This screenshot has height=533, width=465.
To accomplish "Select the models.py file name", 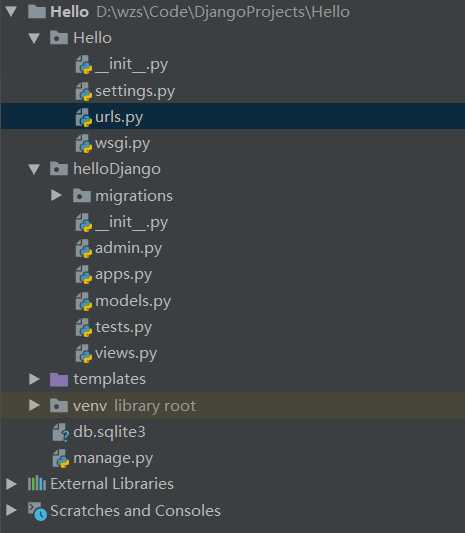I will click(x=133, y=302).
